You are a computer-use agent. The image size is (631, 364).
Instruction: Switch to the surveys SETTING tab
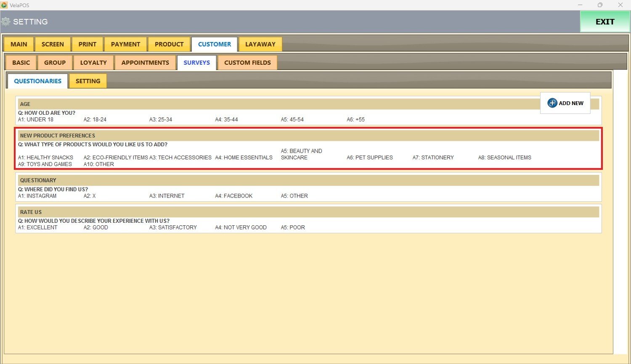[x=88, y=81]
